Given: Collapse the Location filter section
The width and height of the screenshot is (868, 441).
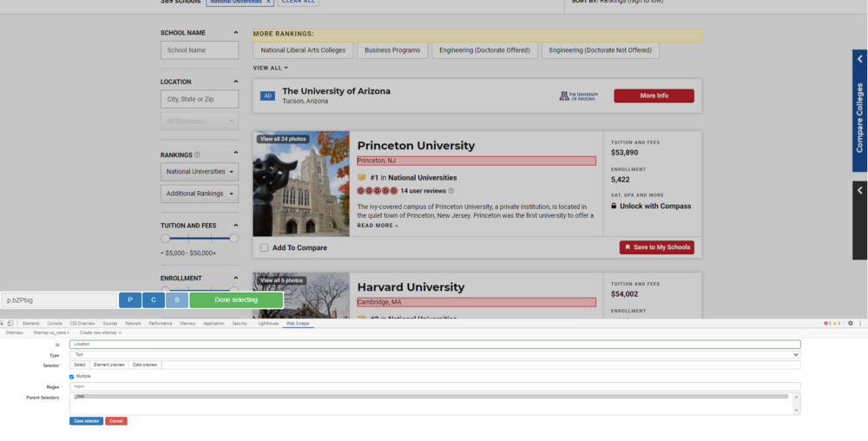Looking at the screenshot, I should point(235,82).
